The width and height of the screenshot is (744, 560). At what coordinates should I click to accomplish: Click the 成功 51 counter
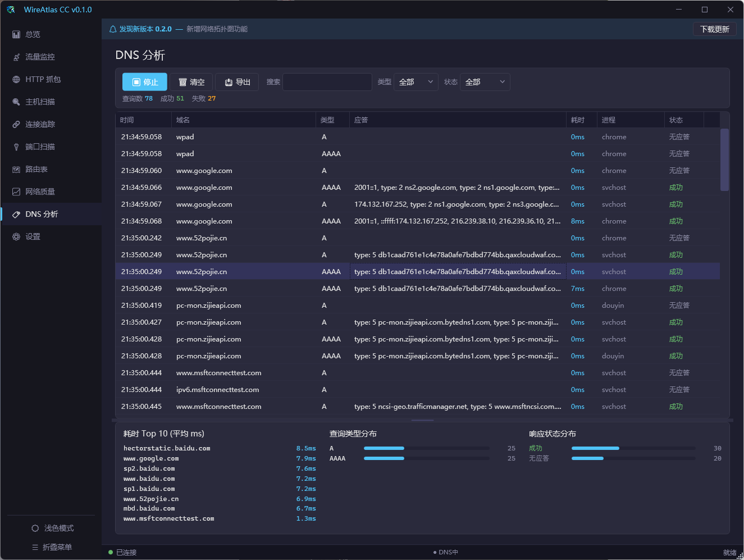[x=172, y=98]
